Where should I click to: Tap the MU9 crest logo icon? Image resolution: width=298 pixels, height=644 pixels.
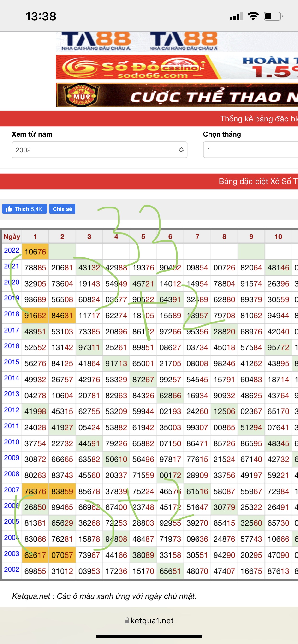82,95
